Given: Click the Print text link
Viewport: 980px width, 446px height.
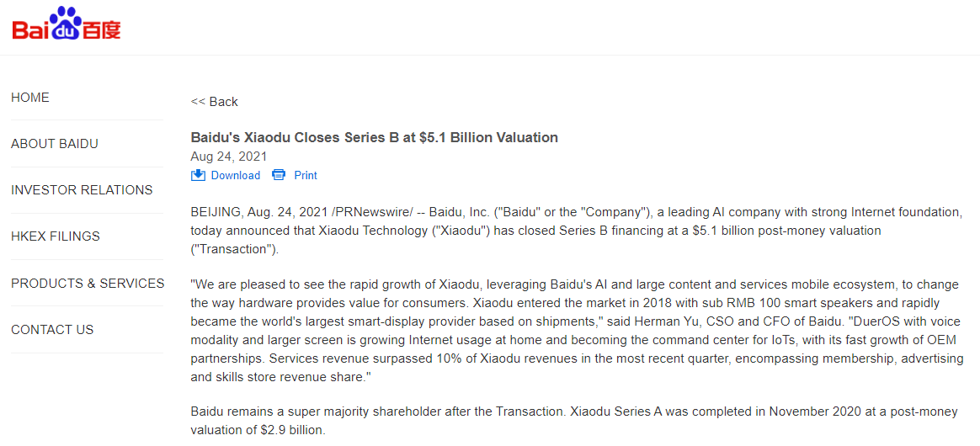Looking at the screenshot, I should point(306,175).
